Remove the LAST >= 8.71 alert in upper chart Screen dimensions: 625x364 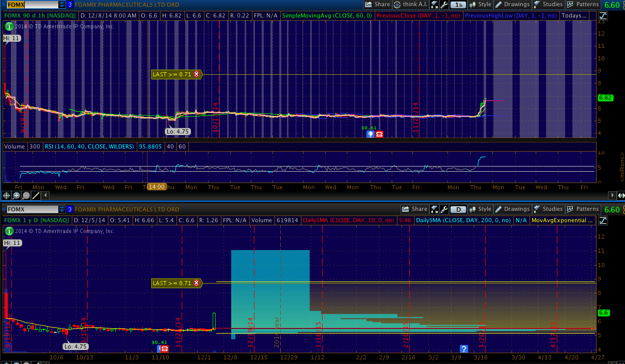196,74
